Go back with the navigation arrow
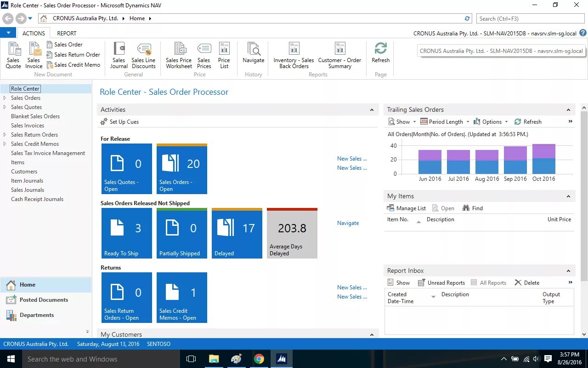588x368 pixels. pos(8,18)
